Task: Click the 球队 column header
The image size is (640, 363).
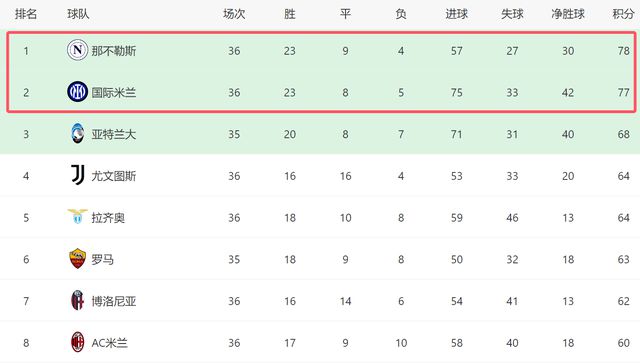Action: click(78, 14)
